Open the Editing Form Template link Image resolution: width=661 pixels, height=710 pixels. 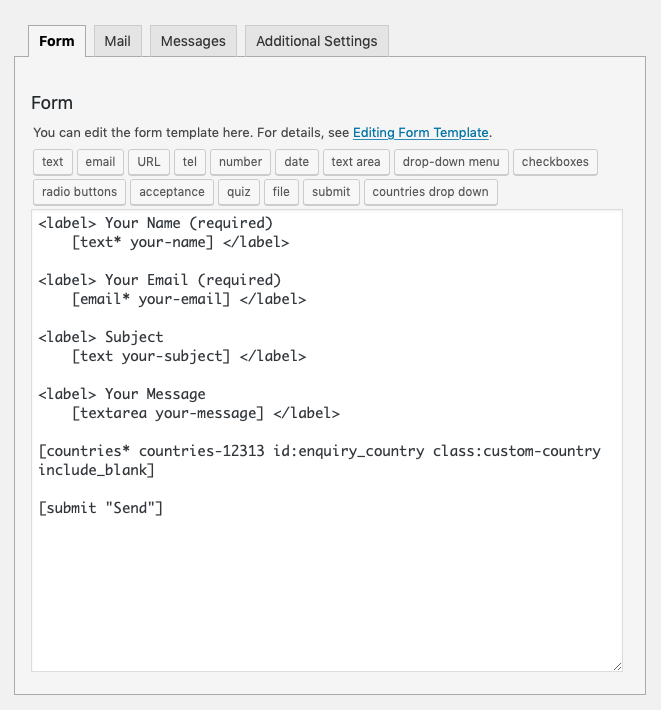pos(420,132)
